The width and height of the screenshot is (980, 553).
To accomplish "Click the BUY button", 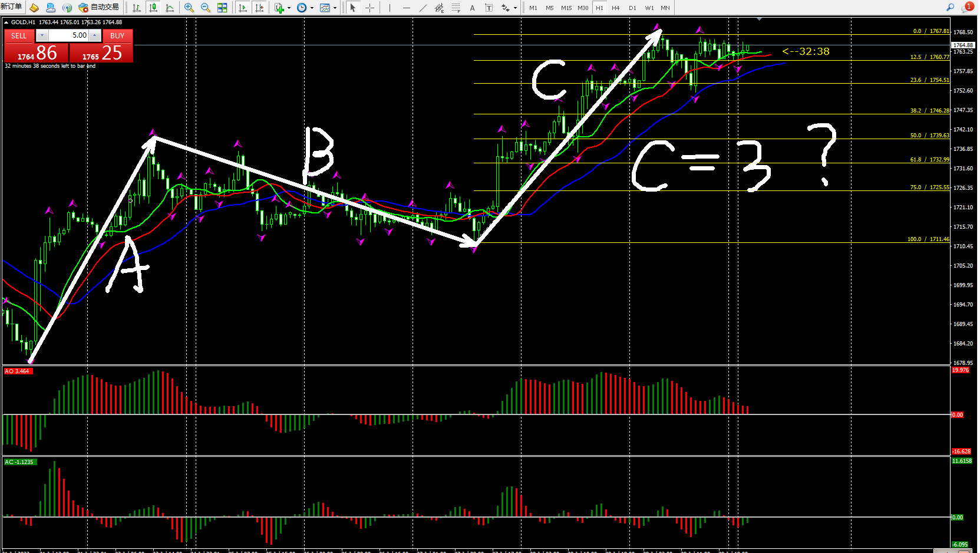I will point(117,36).
